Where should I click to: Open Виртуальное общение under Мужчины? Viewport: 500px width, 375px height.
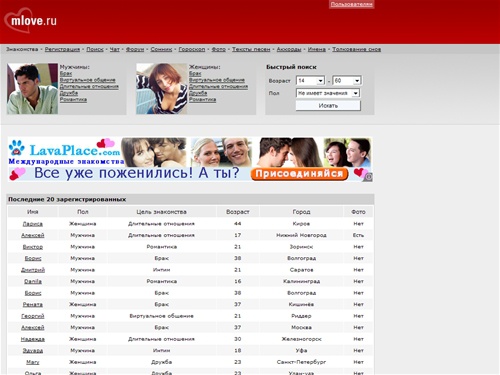[x=88, y=80]
